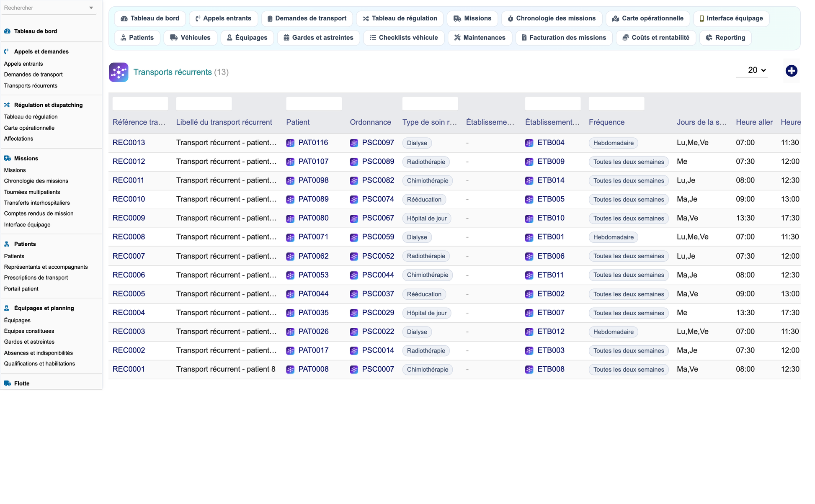Click the Libellé du transport récurrent filter field
815x504 pixels.
pos(204,103)
